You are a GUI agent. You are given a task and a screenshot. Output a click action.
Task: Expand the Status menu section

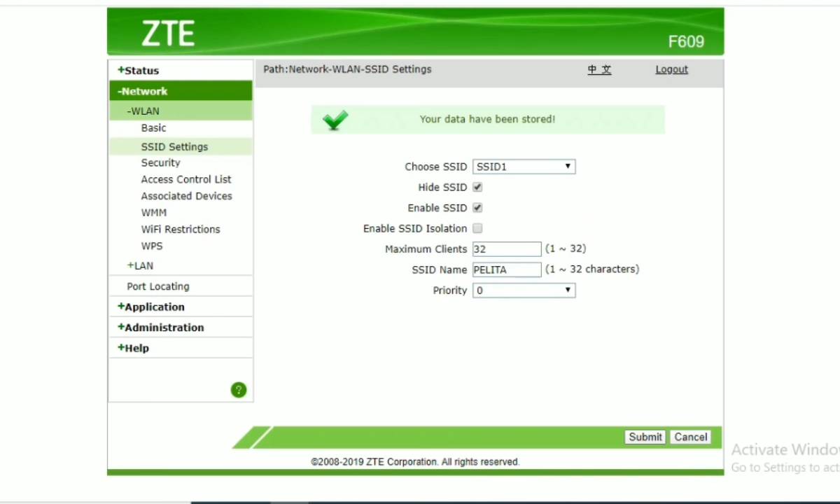(138, 70)
